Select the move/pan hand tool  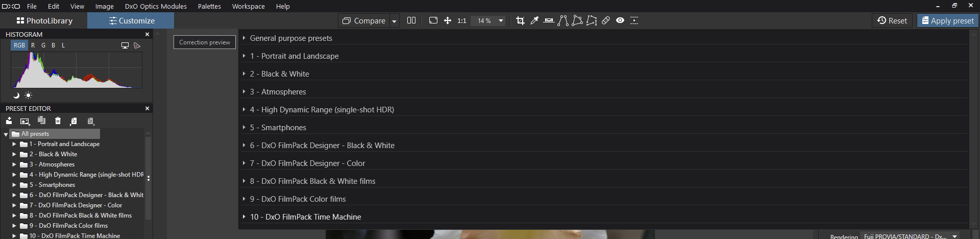pos(448,20)
